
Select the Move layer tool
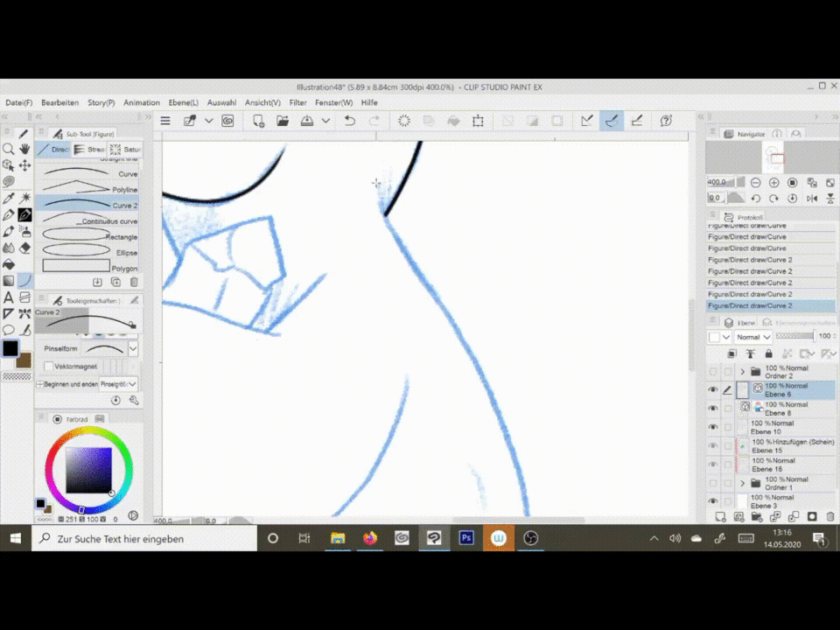(x=24, y=165)
